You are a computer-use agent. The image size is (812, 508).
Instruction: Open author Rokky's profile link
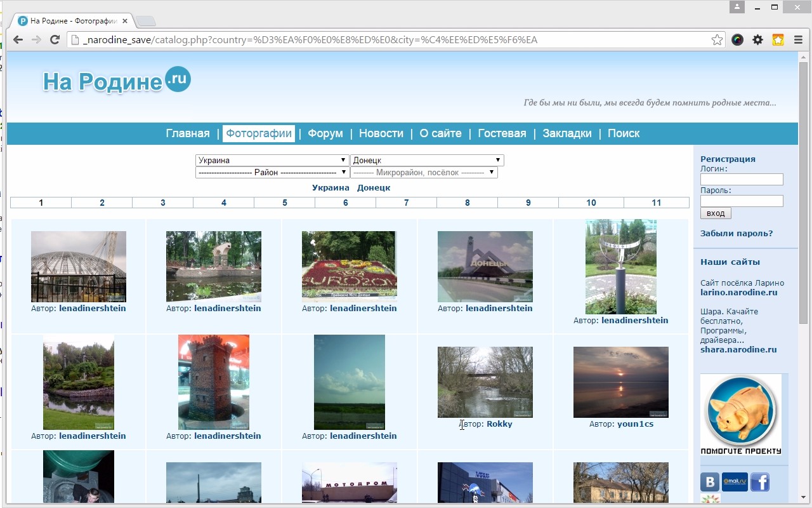point(499,424)
